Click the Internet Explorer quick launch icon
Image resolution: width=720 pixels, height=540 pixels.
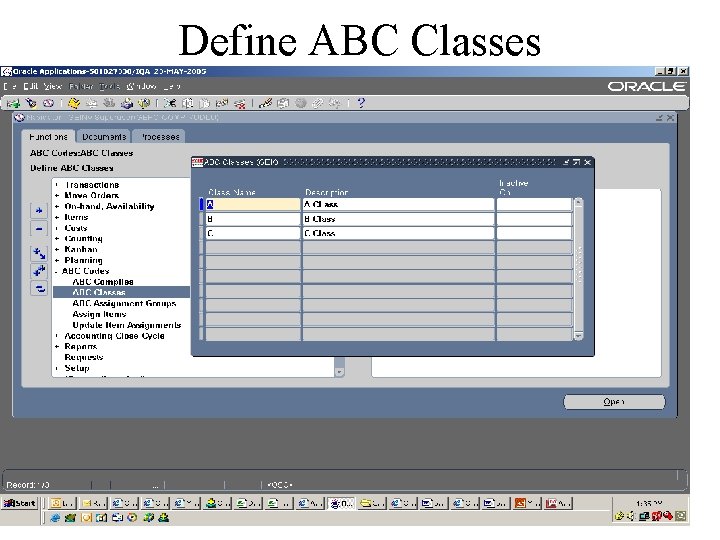click(x=55, y=518)
